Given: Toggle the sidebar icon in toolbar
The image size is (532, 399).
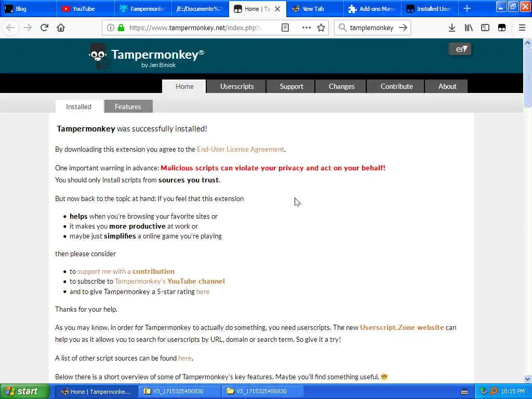Looking at the screenshot, I should 485,28.
